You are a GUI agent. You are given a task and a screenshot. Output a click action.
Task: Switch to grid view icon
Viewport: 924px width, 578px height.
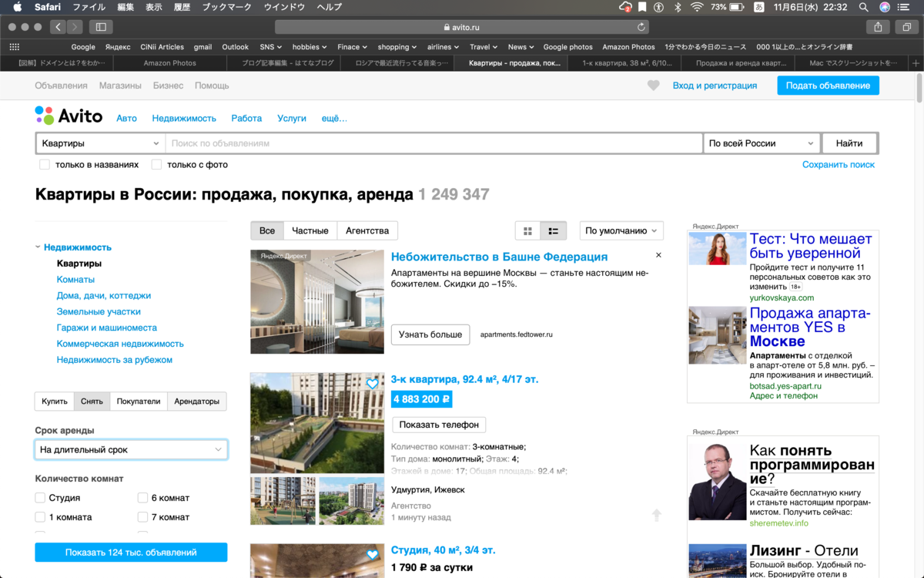coord(527,230)
